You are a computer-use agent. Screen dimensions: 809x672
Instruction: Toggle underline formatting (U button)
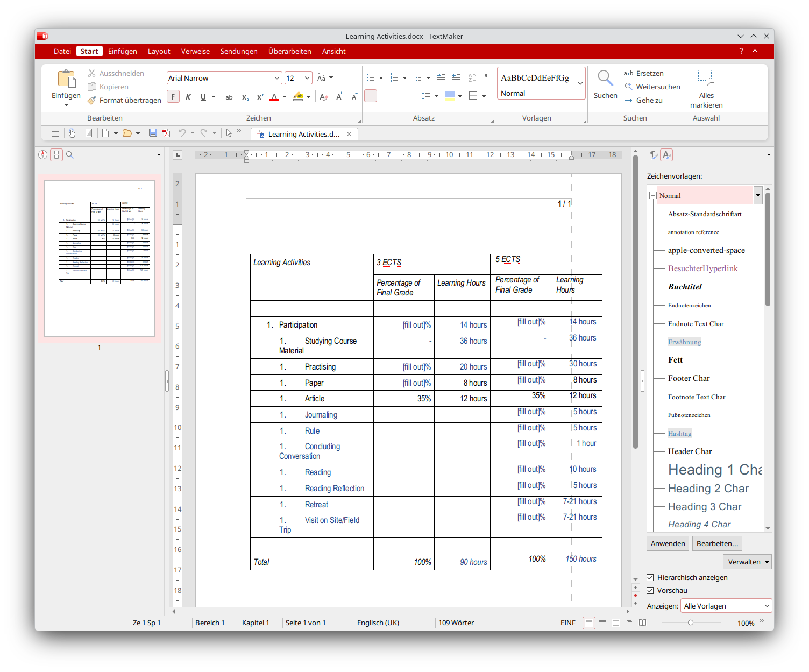[203, 97]
